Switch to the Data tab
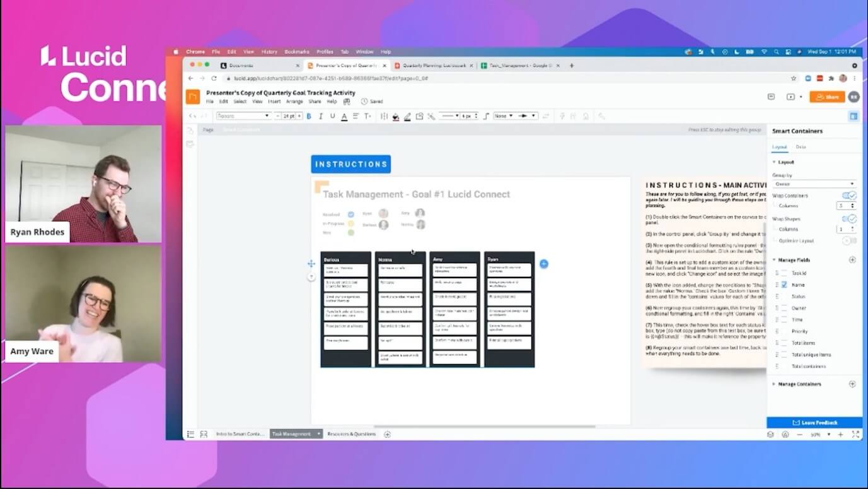The height and width of the screenshot is (489, 868). 801,147
